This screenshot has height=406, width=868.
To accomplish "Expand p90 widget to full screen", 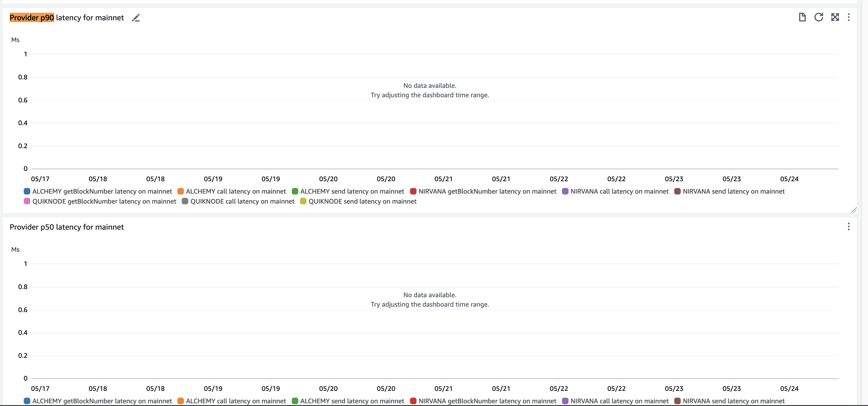I will point(835,17).
